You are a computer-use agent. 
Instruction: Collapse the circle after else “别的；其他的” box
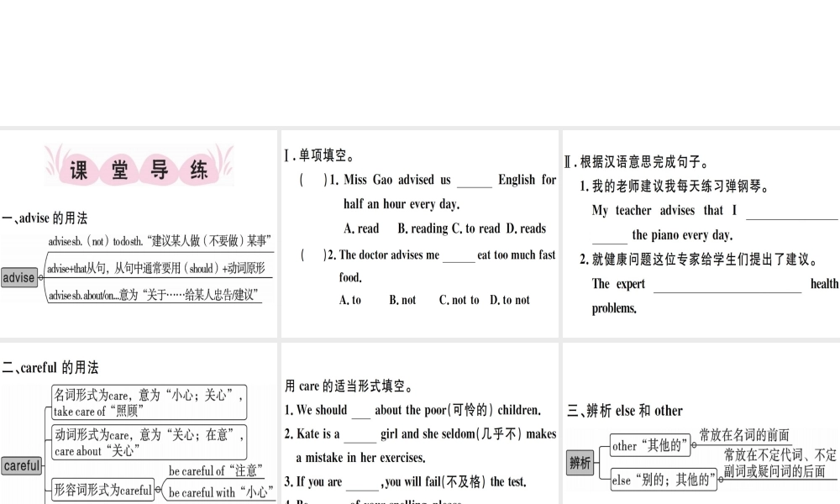point(721,480)
